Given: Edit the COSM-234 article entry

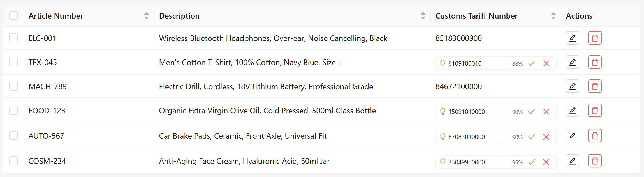Looking at the screenshot, I should coord(572,161).
